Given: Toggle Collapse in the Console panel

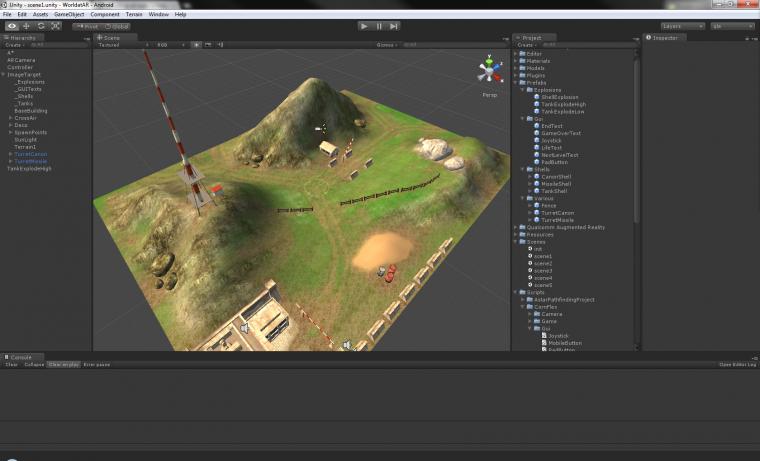Looking at the screenshot, I should 34,365.
